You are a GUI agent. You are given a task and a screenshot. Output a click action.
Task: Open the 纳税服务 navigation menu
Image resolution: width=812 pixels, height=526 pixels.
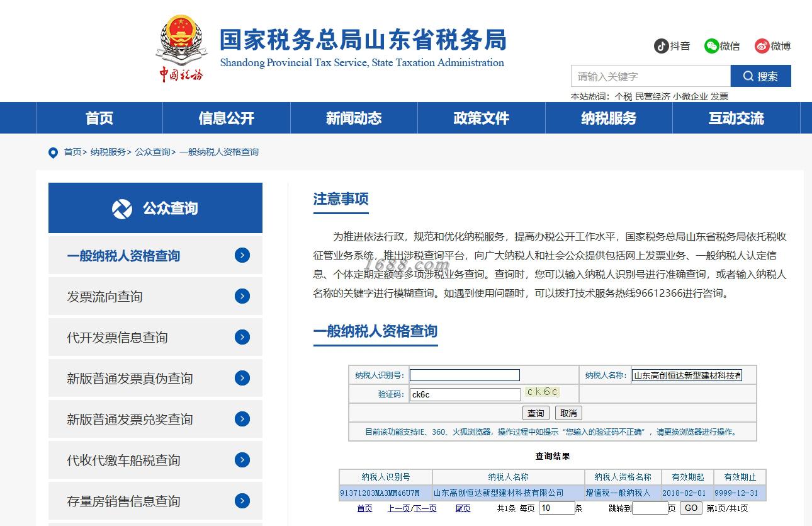tap(609, 118)
